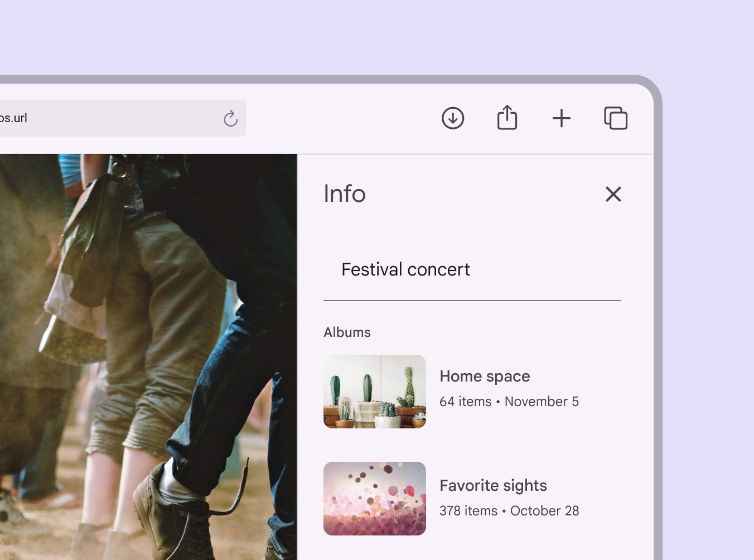
Task: Edit the Festival concert description field
Action: pos(472,270)
